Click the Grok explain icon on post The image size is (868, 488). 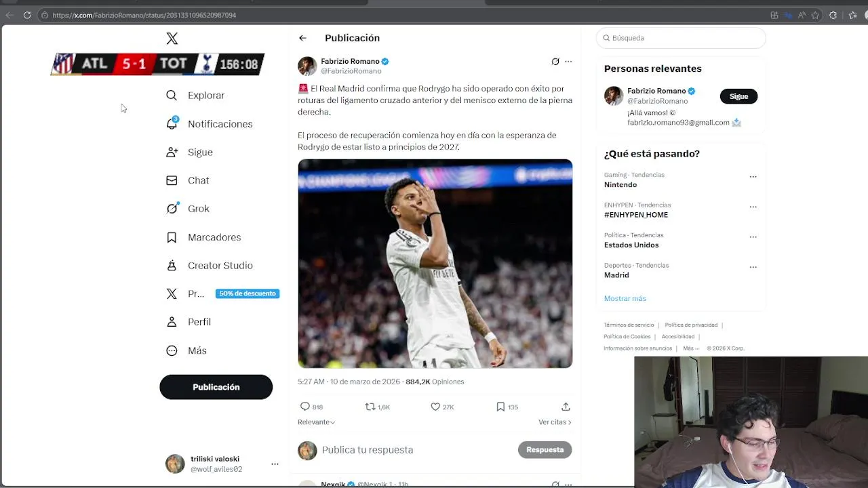[x=555, y=62]
